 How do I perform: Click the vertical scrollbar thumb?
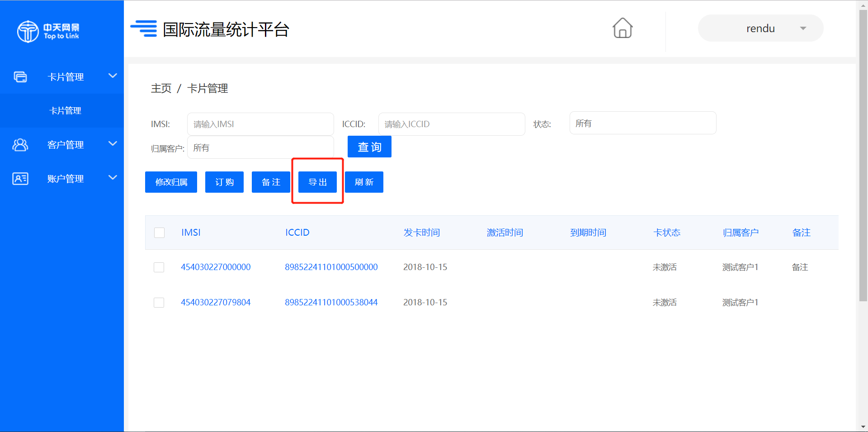[863, 156]
